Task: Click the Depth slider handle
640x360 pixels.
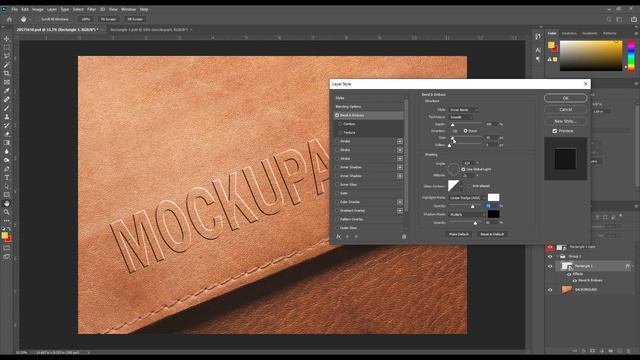Action: pyautogui.click(x=452, y=125)
